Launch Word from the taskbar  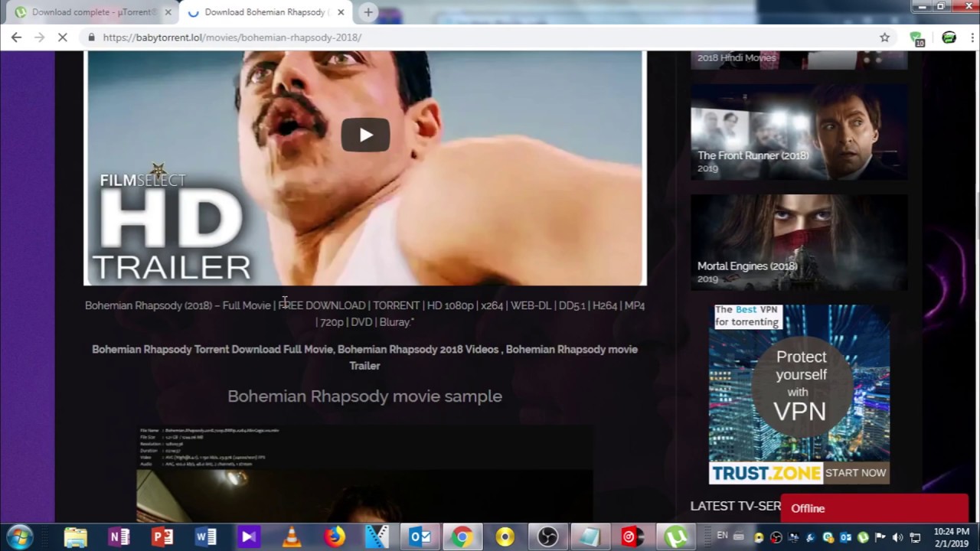pos(205,537)
